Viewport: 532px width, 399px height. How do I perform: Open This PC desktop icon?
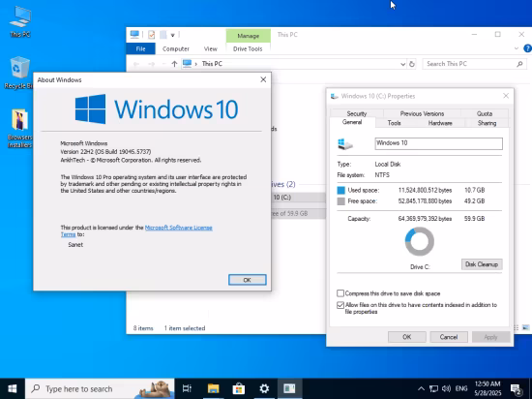tap(20, 22)
